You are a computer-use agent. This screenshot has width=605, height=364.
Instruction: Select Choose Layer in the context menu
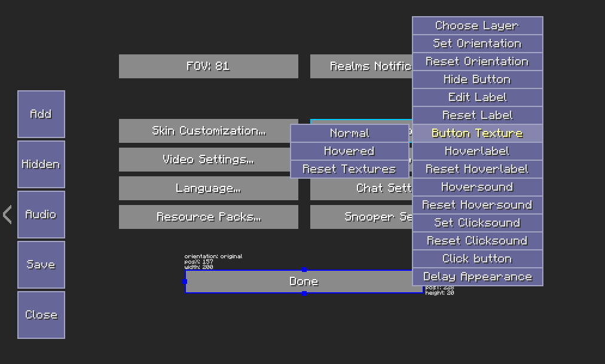click(x=478, y=26)
